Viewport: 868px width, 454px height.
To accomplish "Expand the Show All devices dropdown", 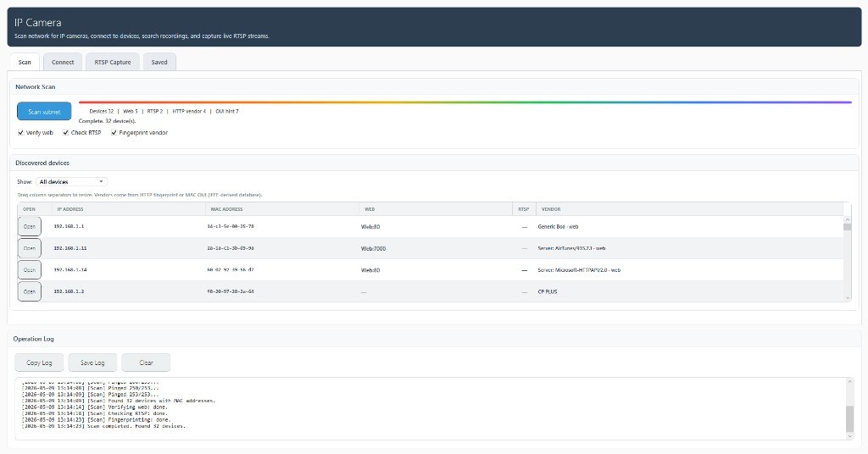I will click(71, 181).
